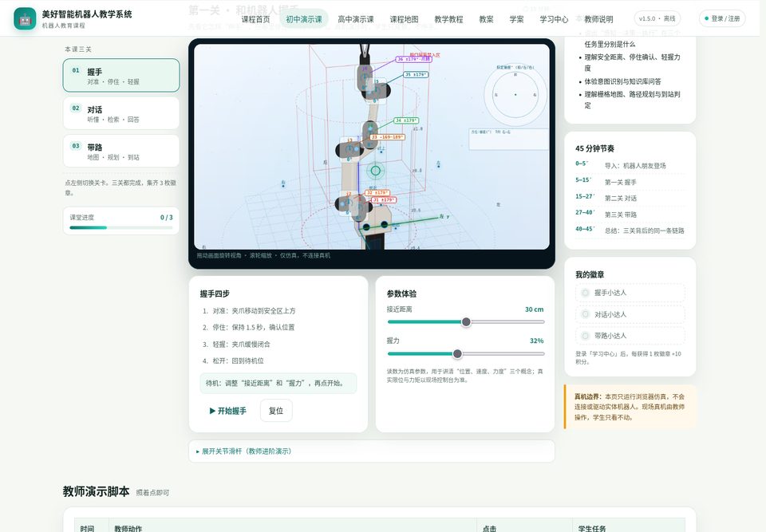This screenshot has width=766, height=532.
Task: Click the J1 ±179° joint label
Action: point(384,200)
